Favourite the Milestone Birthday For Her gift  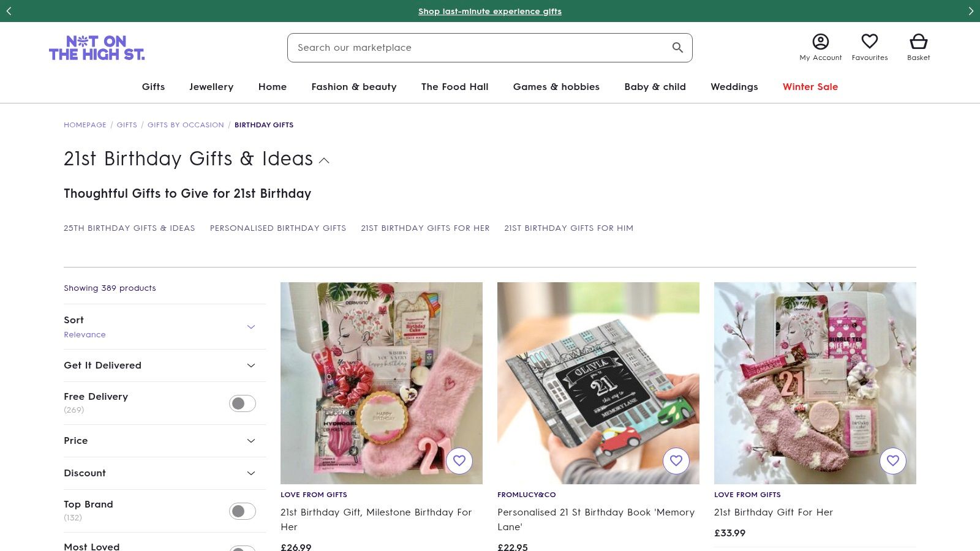tap(459, 461)
